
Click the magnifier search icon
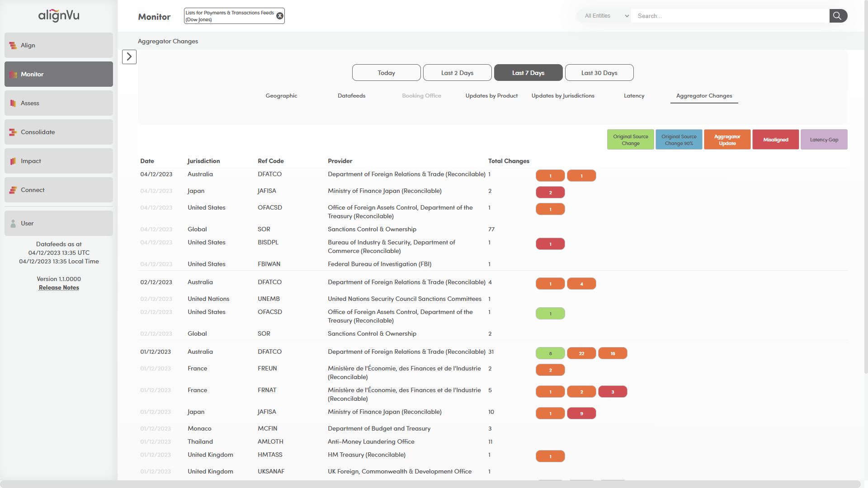click(838, 16)
